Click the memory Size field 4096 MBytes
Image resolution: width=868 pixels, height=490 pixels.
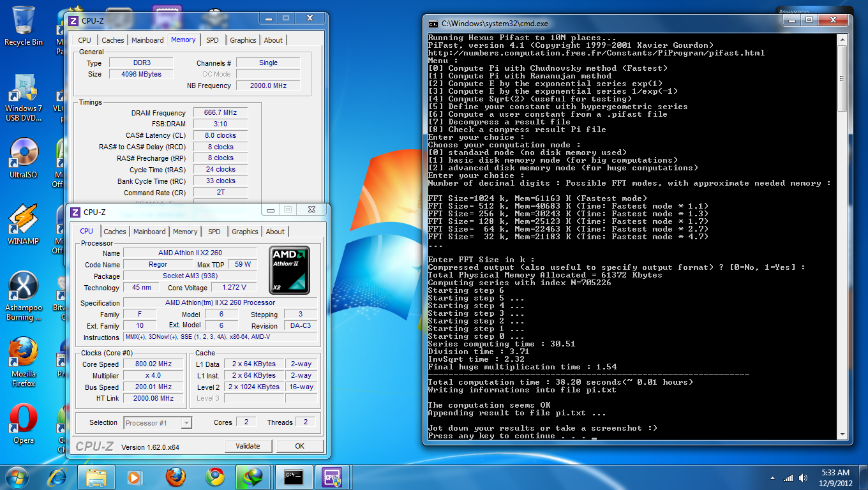(140, 74)
